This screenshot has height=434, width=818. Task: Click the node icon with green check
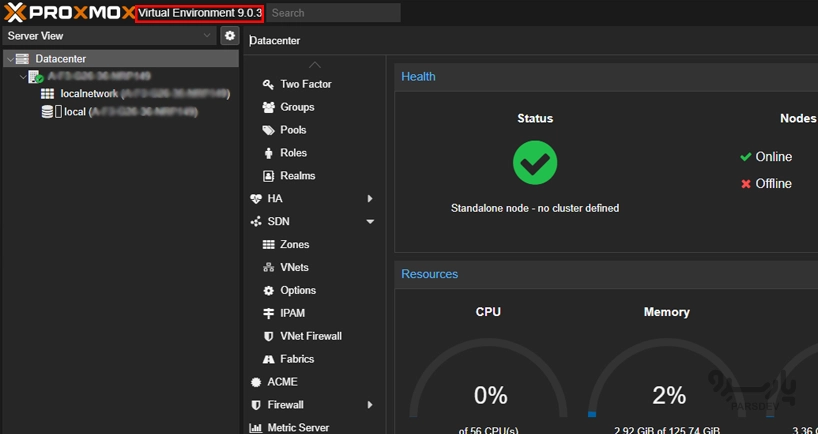[x=35, y=77]
